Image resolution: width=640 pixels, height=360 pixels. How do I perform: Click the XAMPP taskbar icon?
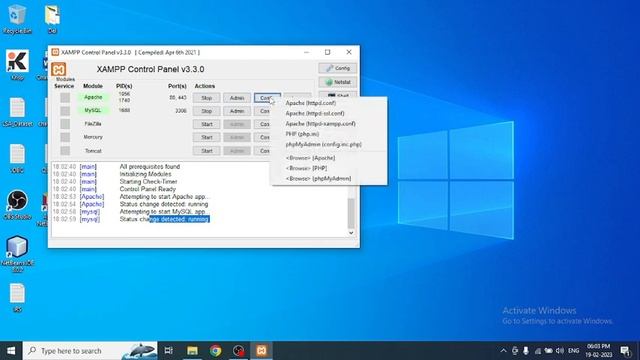coord(262,351)
